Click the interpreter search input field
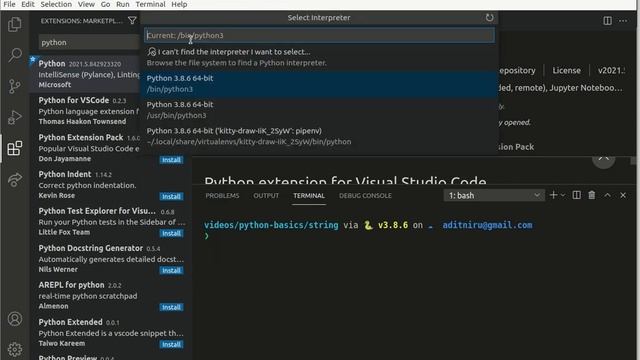This screenshot has height=360, width=640. click(319, 36)
